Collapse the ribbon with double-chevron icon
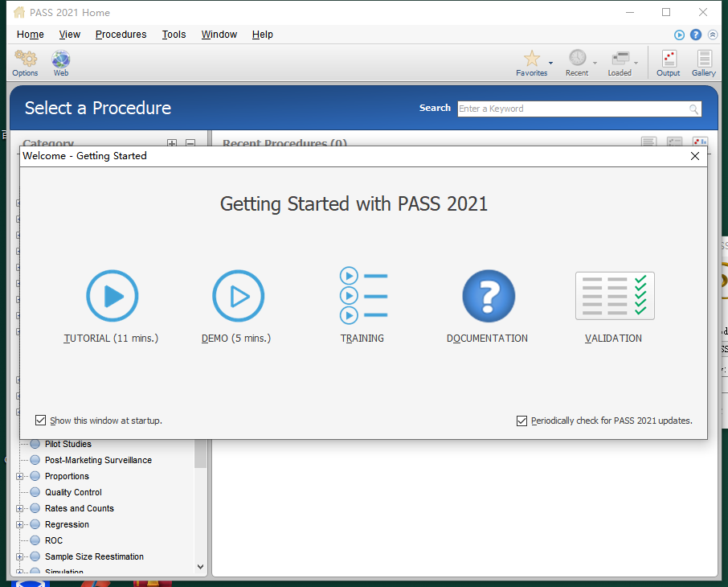The image size is (728, 587). click(713, 35)
